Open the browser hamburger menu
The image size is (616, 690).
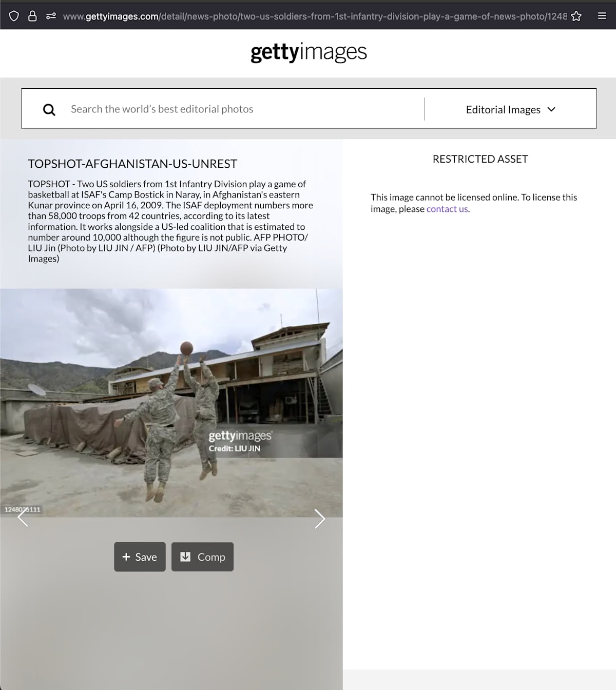tap(602, 16)
